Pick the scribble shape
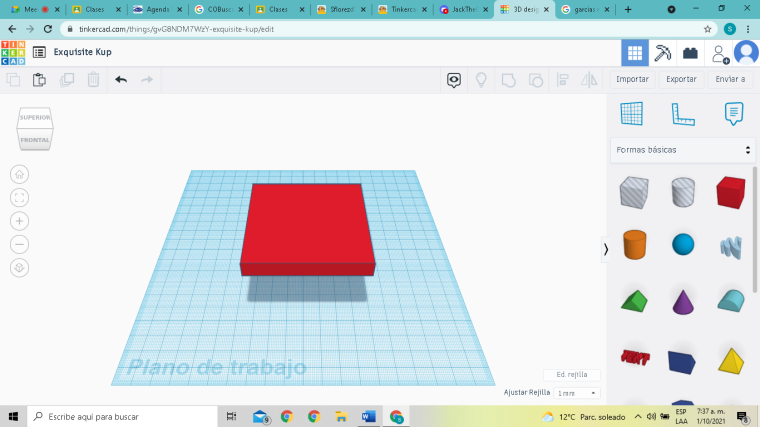This screenshot has width=760, height=427. pyautogui.click(x=731, y=247)
